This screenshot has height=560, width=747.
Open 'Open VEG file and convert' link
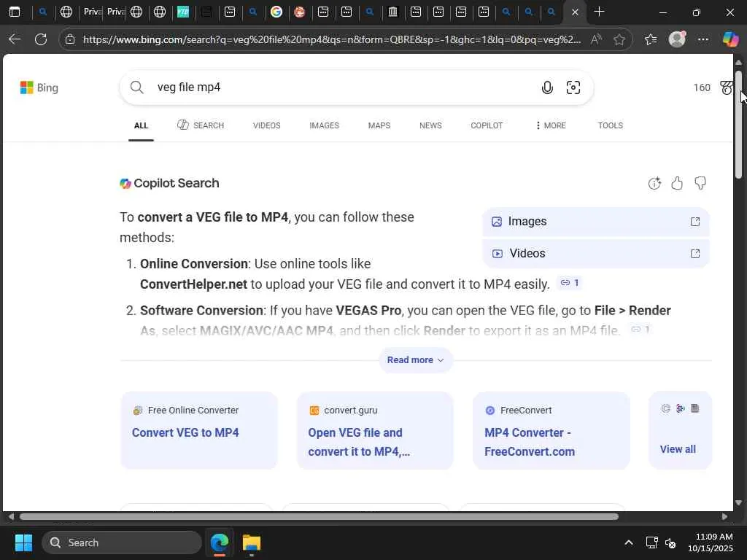(x=359, y=443)
